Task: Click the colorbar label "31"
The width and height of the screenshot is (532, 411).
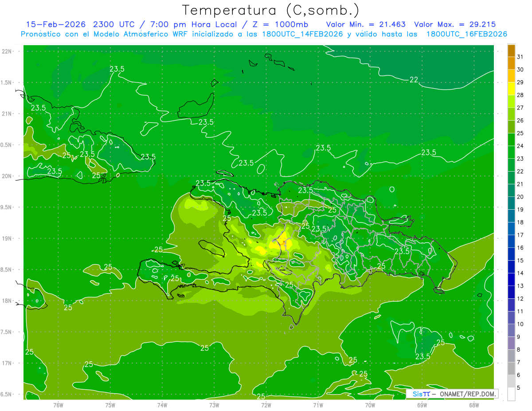Action: [520, 57]
